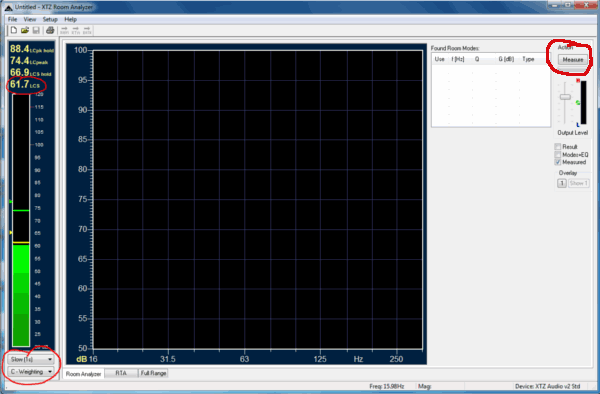Open the View menu
The width and height of the screenshot is (600, 394).
click(x=29, y=19)
